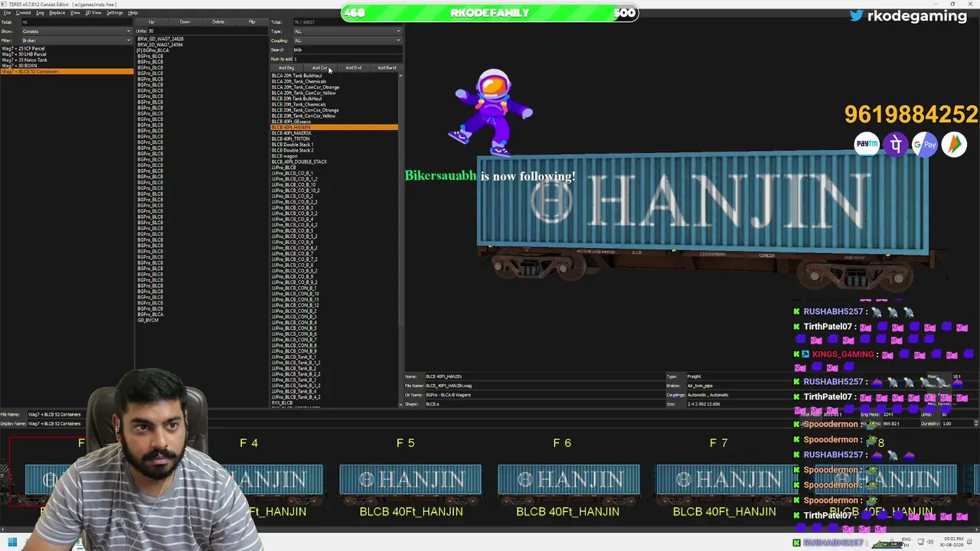Viewport: 980px width, 551px height.
Task: Open the Eng menu
Action: (x=40, y=13)
